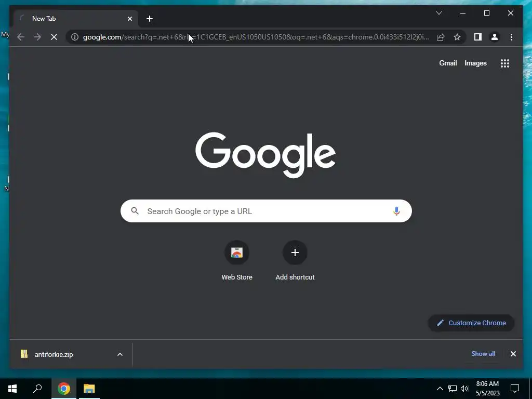Add a new shortcut tile
Viewport: 532px width, 399px height.
click(x=295, y=261)
